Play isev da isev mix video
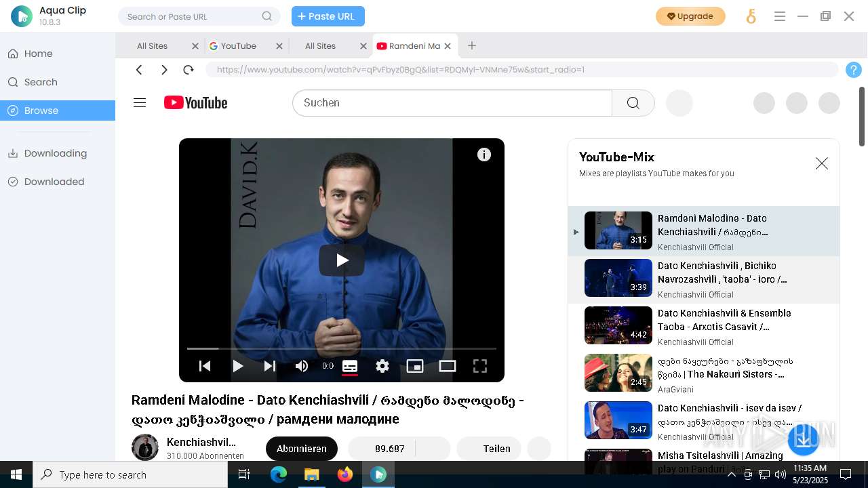Screen dimensions: 868x488 coord(704,421)
